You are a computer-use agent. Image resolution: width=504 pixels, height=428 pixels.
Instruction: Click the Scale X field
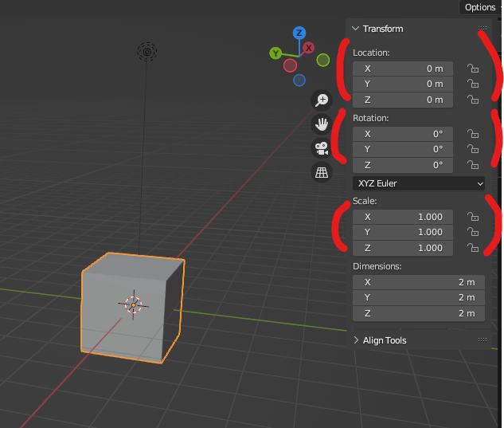coord(403,217)
